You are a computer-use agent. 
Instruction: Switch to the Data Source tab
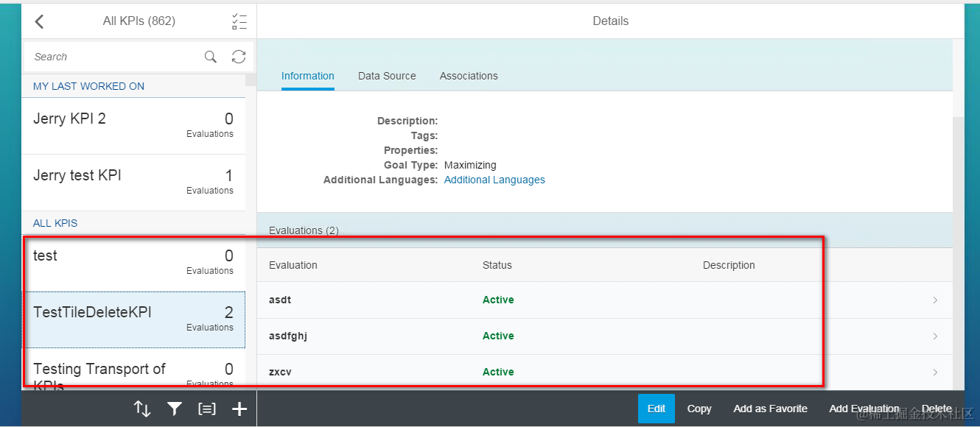pos(387,76)
